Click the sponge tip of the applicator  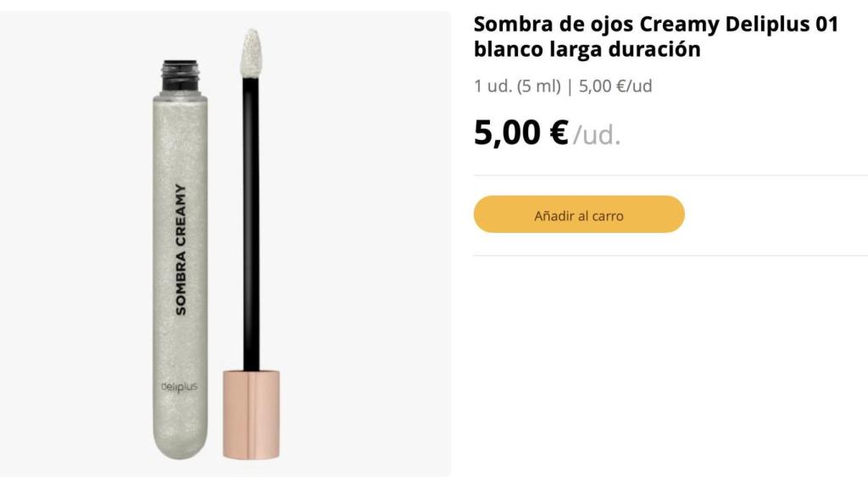tap(250, 53)
